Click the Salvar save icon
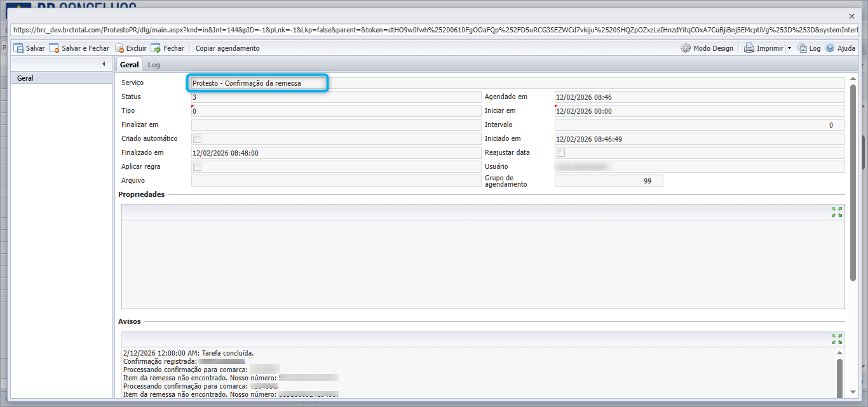 pyautogui.click(x=18, y=48)
